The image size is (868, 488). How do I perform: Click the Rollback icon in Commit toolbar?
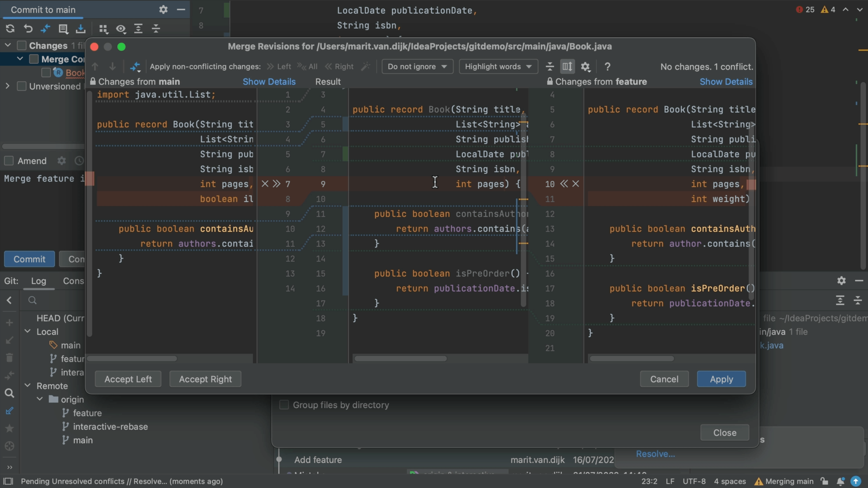28,29
